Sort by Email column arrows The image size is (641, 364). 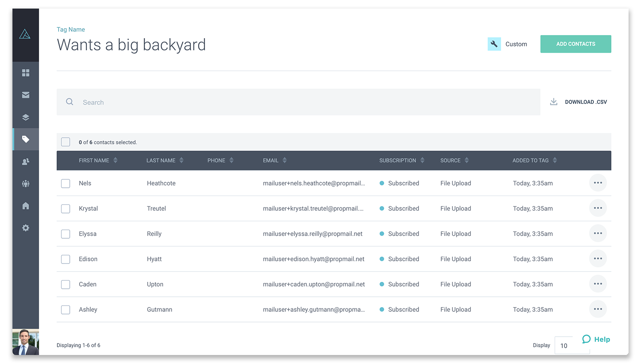pos(285,160)
